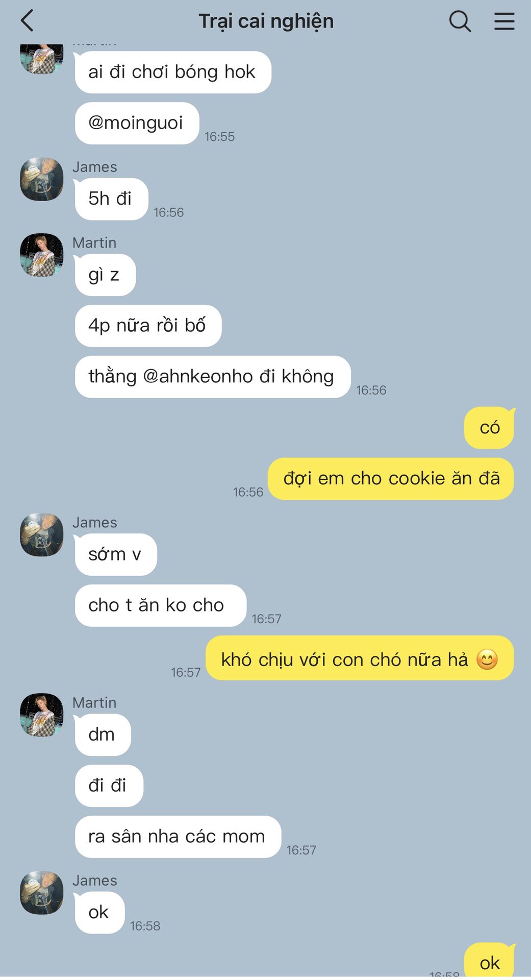Open the hamburger menu icon
The height and width of the screenshot is (980, 531).
tap(504, 21)
